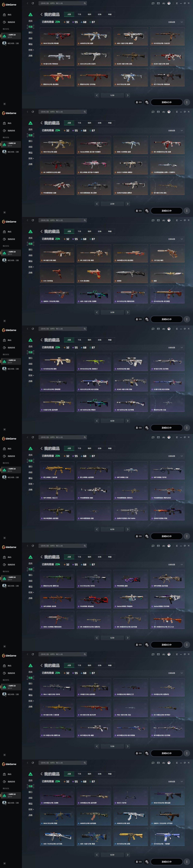The width and height of the screenshot is (193, 868).
Task: Collapse the 社区 sidebar section beside page 2/20
Action: [31, 158]
